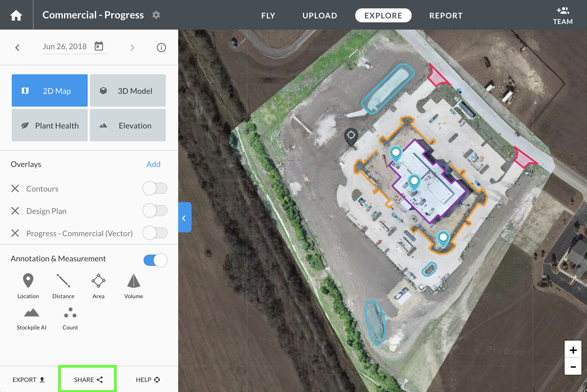Open the FLY tab
This screenshot has height=392, width=587.
268,16
